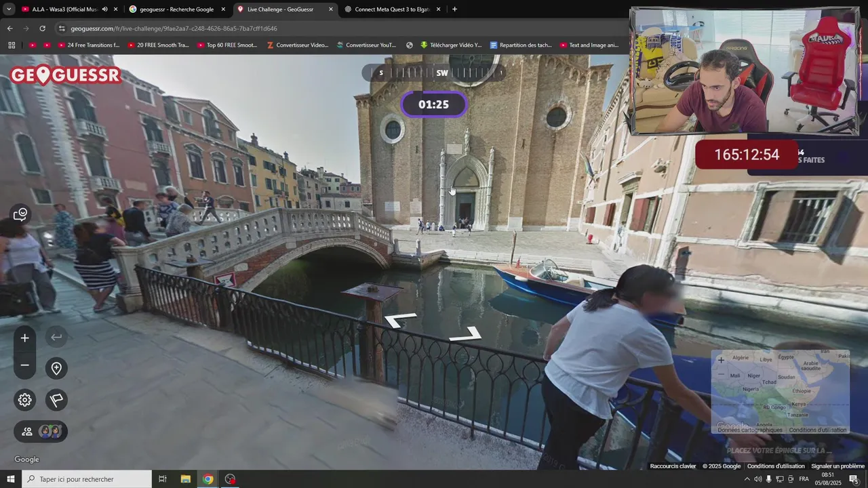Zoom in on the guess mini-map
The width and height of the screenshot is (868, 488).
721,360
